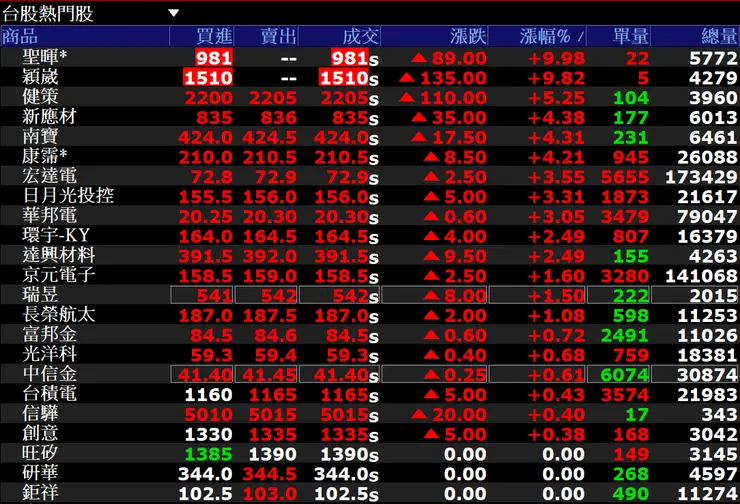
Task: Click 信驊 bid price 5010
Action: 208,415
